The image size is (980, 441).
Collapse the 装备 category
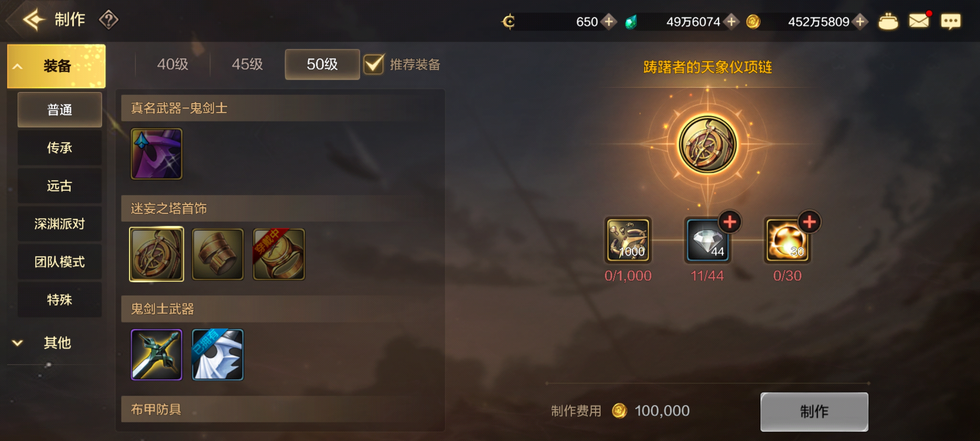tap(56, 66)
